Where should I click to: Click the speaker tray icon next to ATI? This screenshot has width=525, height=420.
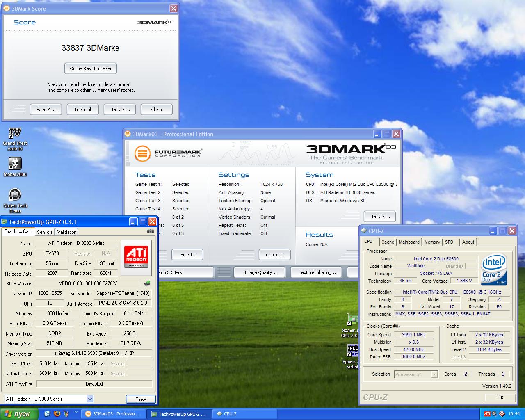(494, 414)
